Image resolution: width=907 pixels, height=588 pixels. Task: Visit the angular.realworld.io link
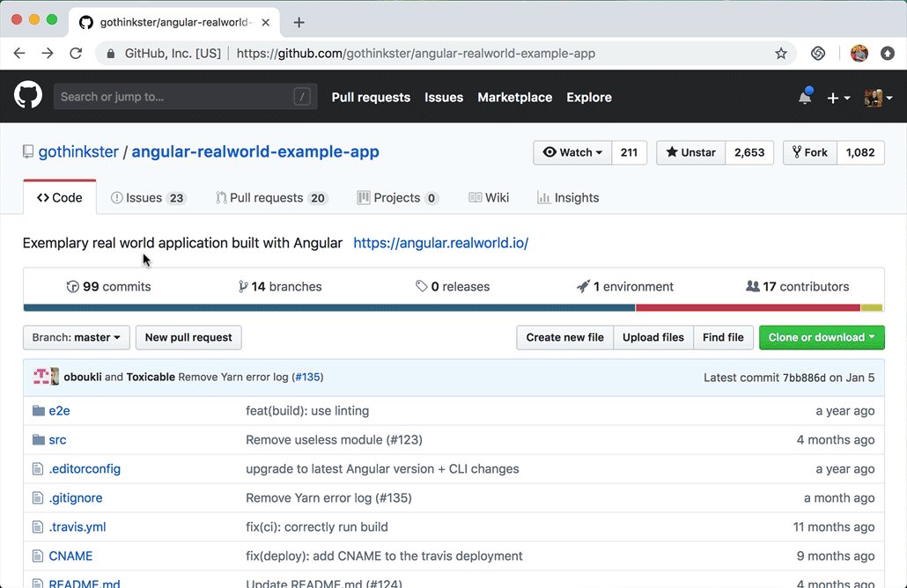440,243
